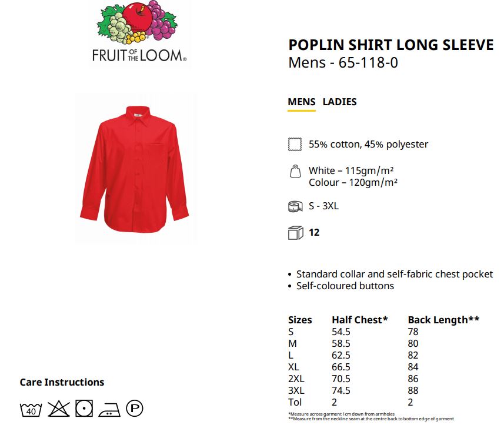Click the iron care symbol
This screenshot has height=425, width=504.
pos(109,410)
